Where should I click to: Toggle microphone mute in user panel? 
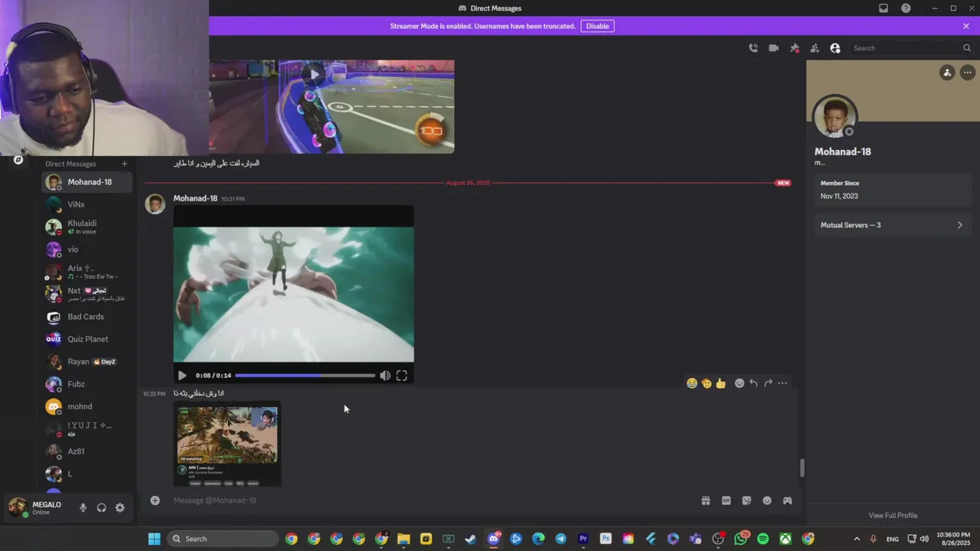(x=83, y=507)
